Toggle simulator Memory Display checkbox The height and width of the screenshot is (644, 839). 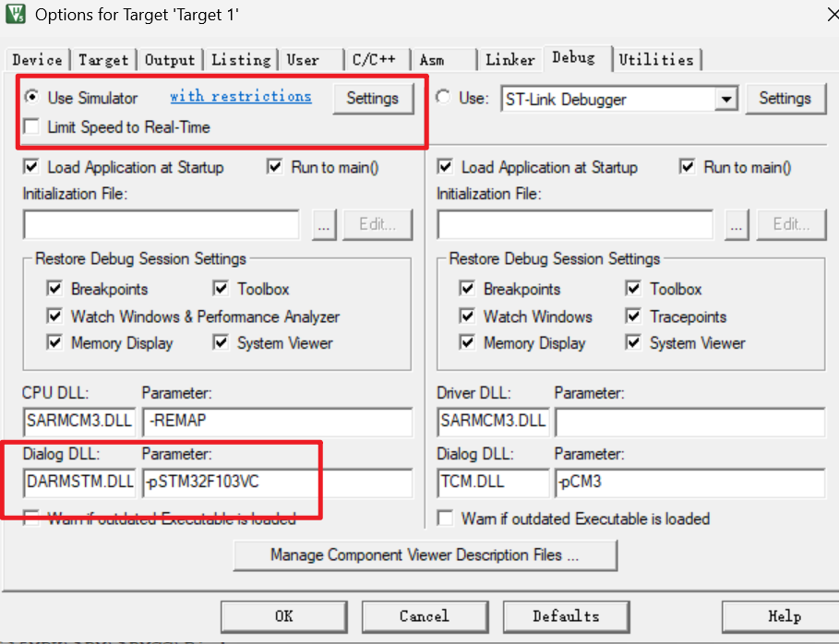tap(54, 342)
